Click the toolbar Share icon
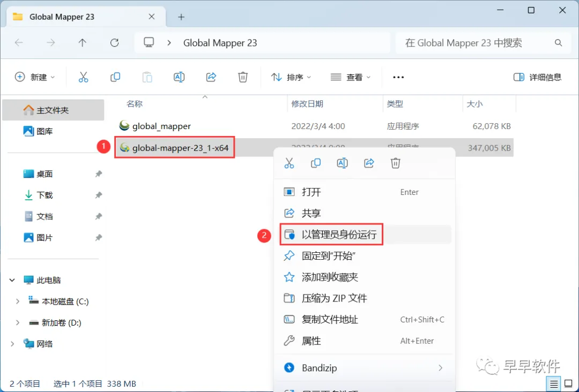This screenshot has width=579, height=392. [211, 77]
